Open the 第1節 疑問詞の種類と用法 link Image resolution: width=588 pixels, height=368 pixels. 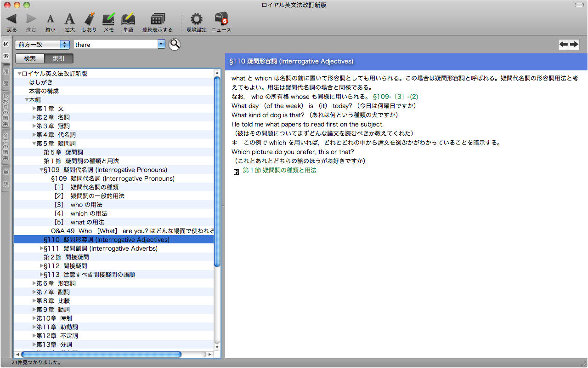[x=279, y=170]
